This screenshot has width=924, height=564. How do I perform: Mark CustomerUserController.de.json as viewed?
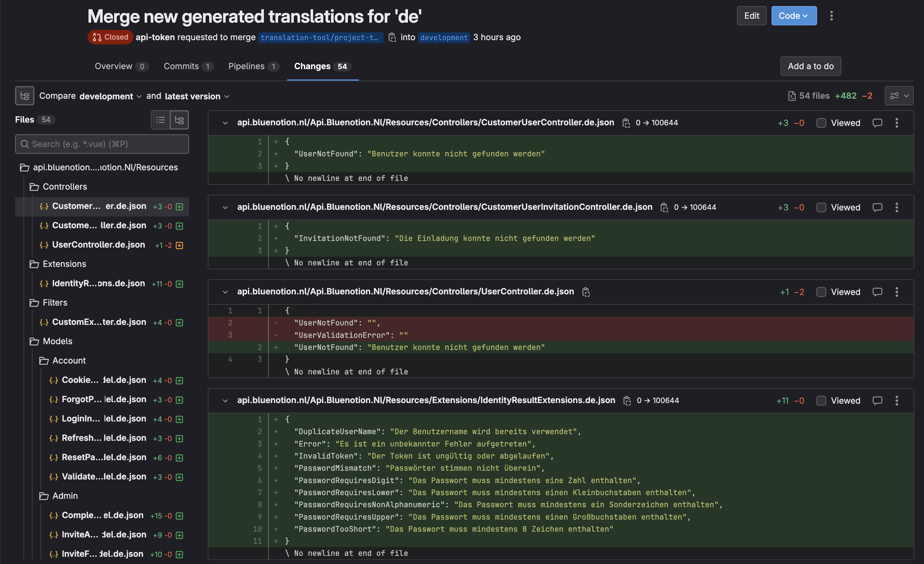coord(821,123)
